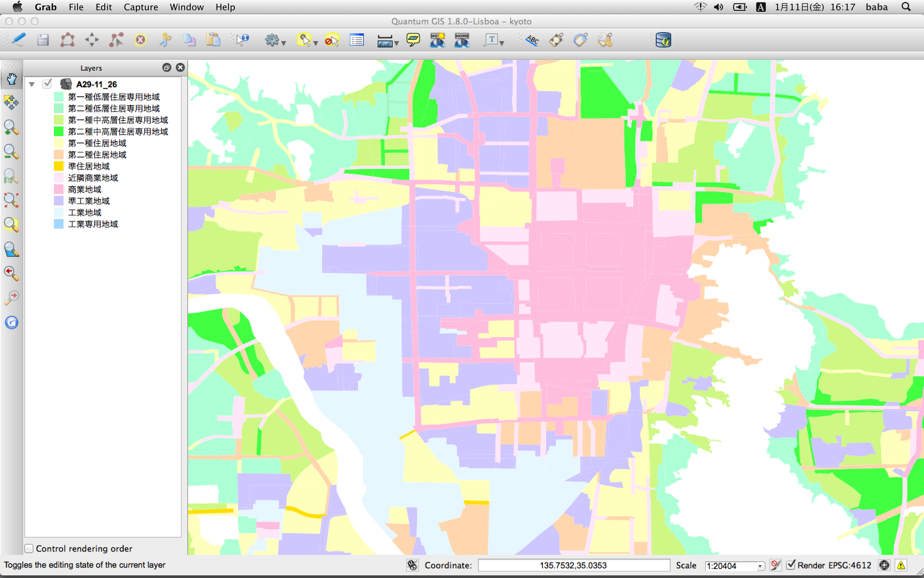Open the Edit menu
924x578 pixels.
tap(104, 7)
